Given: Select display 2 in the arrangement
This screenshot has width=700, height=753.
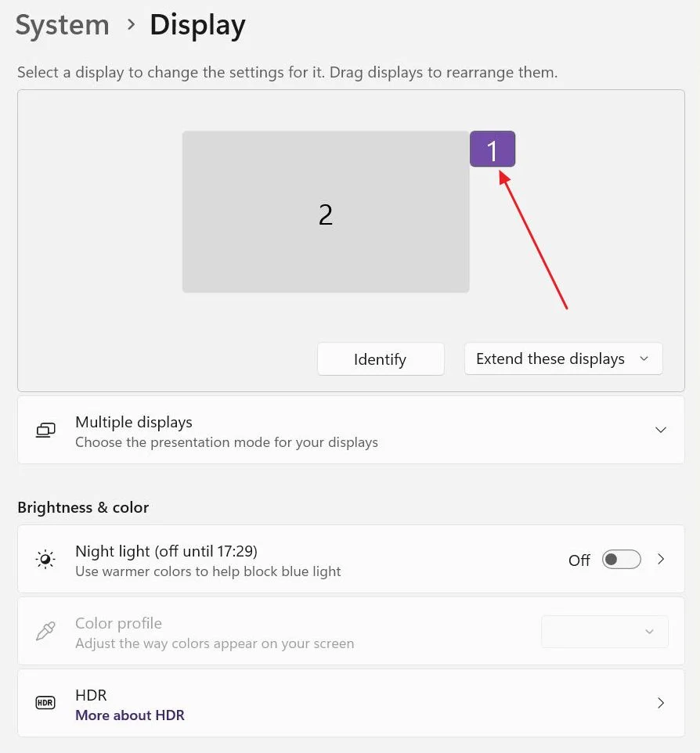Looking at the screenshot, I should point(326,212).
